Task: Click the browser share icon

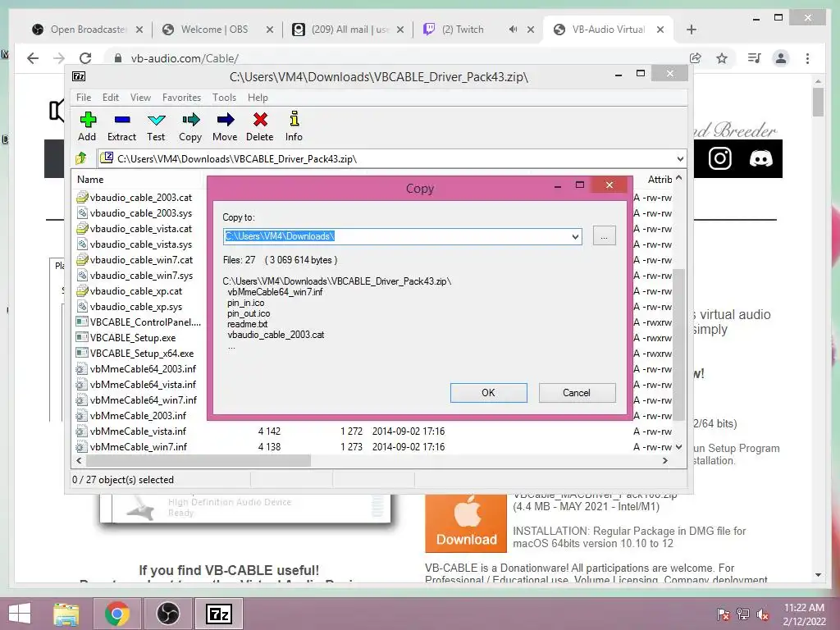Action: pos(696,58)
